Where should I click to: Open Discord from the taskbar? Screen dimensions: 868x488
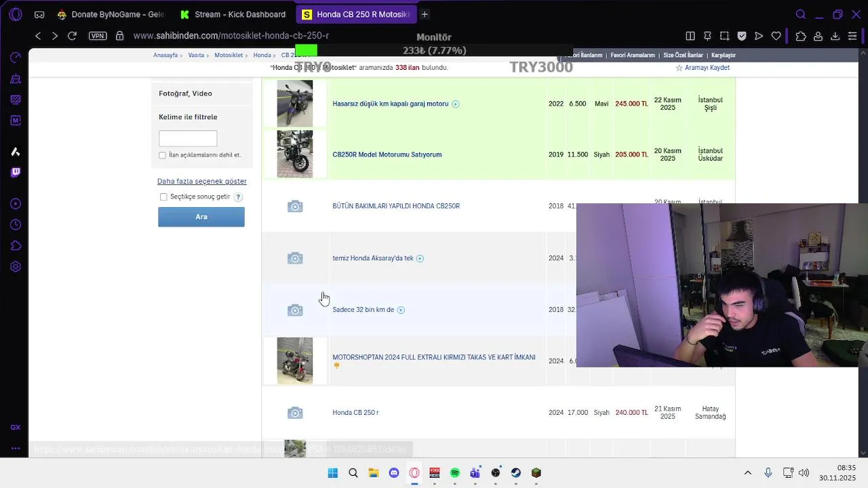tap(394, 473)
